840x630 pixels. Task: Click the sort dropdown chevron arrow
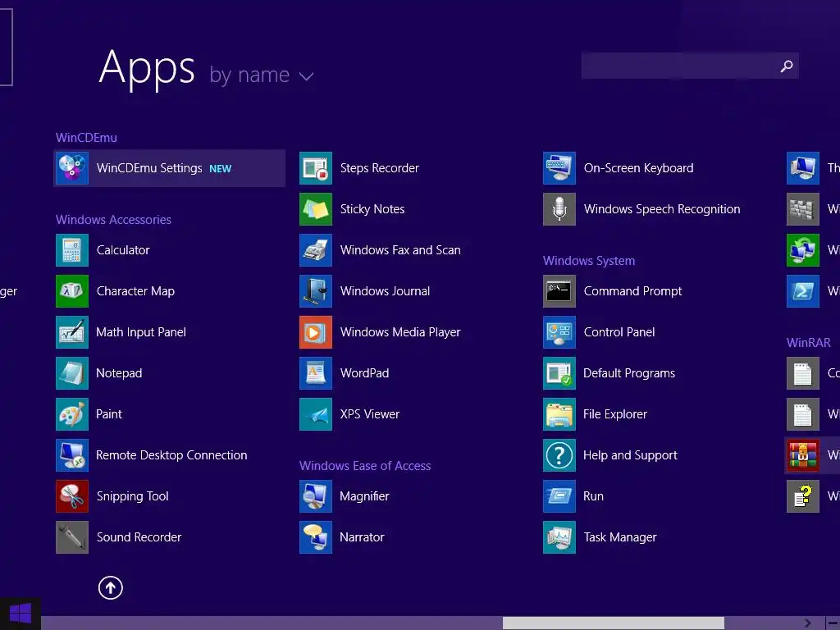point(307,76)
